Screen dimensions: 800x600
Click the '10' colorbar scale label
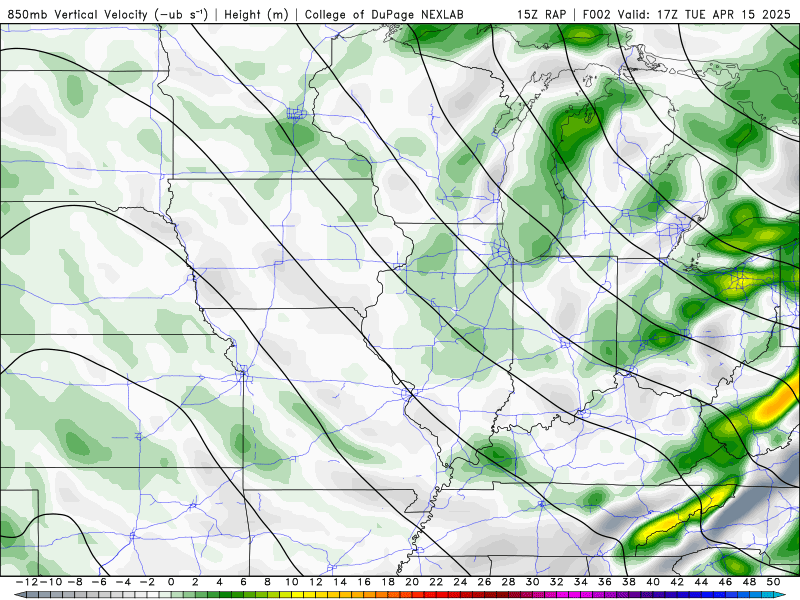[x=291, y=582]
